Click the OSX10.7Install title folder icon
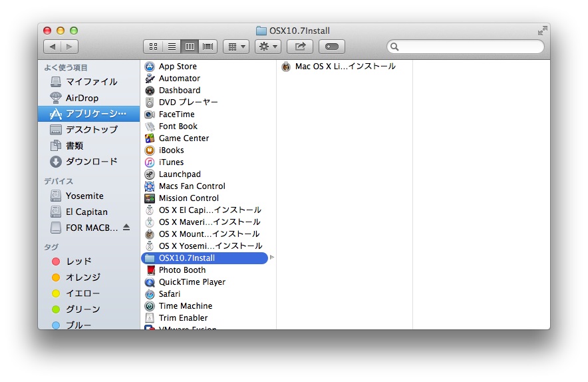Image resolution: width=588 pixels, height=382 pixels. 261,31
